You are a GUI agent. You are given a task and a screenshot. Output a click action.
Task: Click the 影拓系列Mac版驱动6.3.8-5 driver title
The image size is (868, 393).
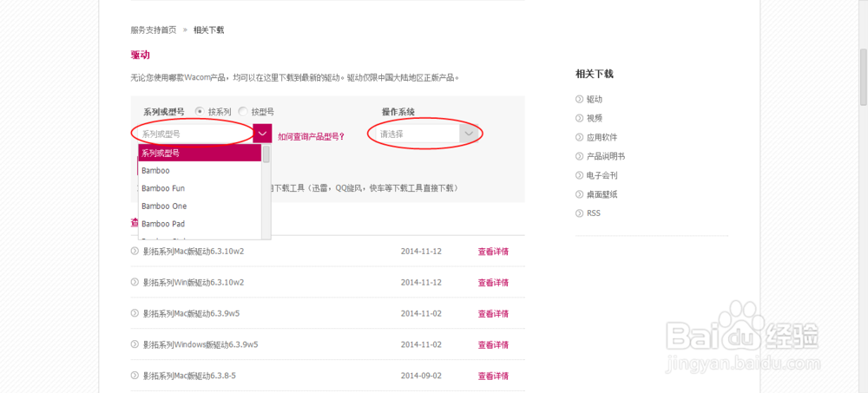pos(189,376)
